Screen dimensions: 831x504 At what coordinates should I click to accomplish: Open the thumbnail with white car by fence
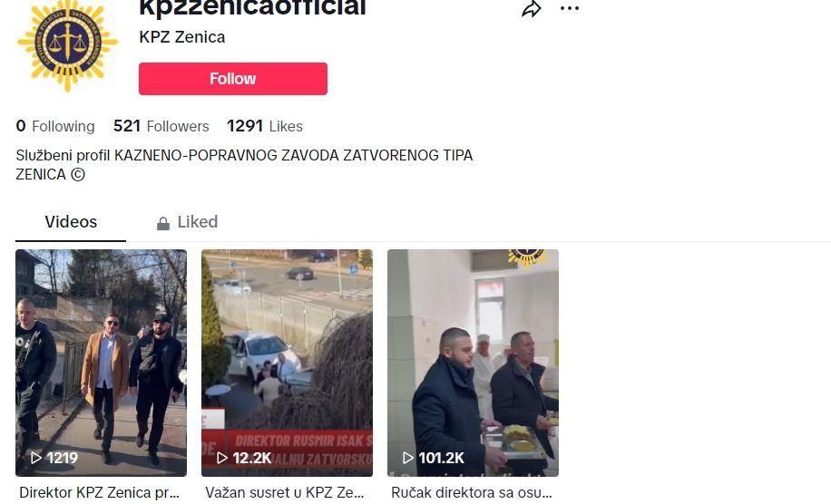tap(288, 363)
